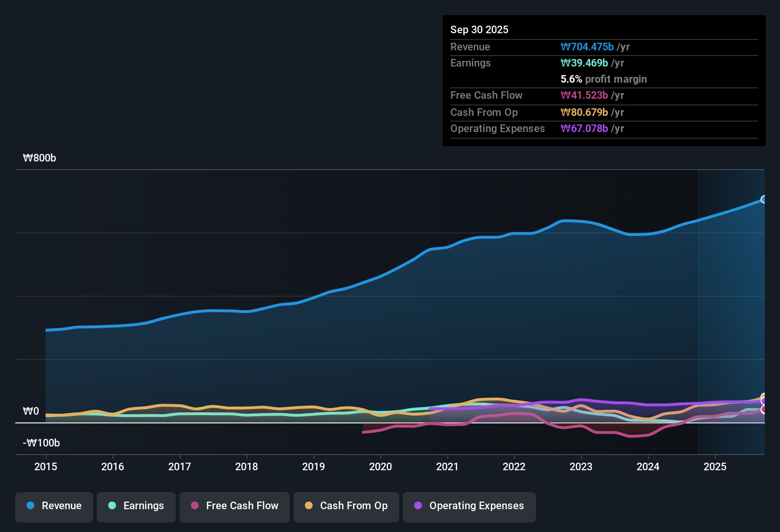This screenshot has width=780, height=532.
Task: Click the pink Free Cash Flow legend dot
Action: [194, 506]
